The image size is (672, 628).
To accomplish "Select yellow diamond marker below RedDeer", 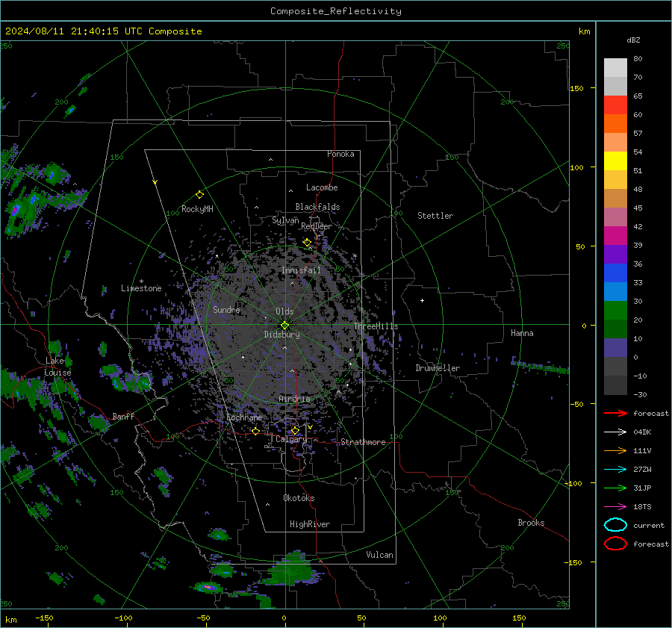I will pyautogui.click(x=307, y=243).
